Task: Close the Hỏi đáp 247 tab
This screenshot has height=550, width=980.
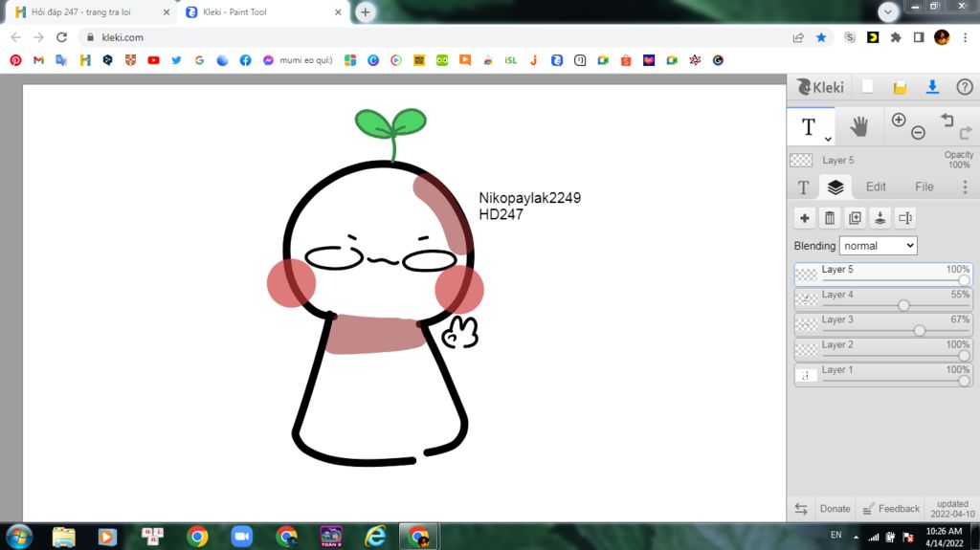Action: pos(167,11)
